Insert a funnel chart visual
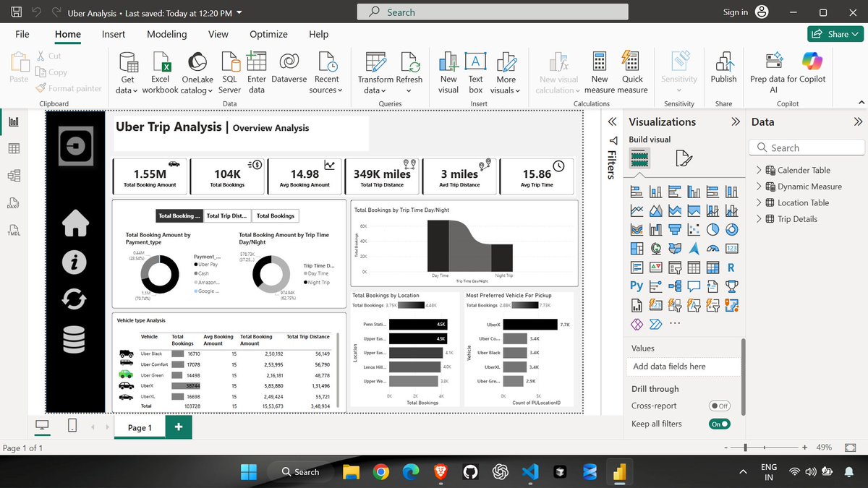The image size is (868, 488). coord(675,230)
